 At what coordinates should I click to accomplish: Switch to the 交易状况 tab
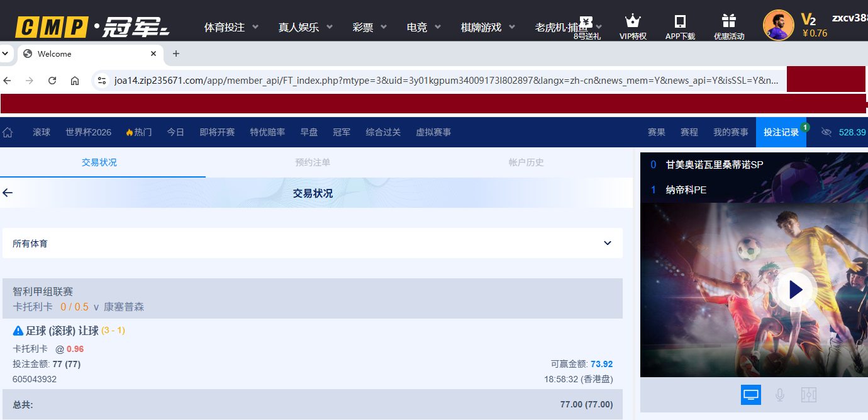tap(99, 162)
